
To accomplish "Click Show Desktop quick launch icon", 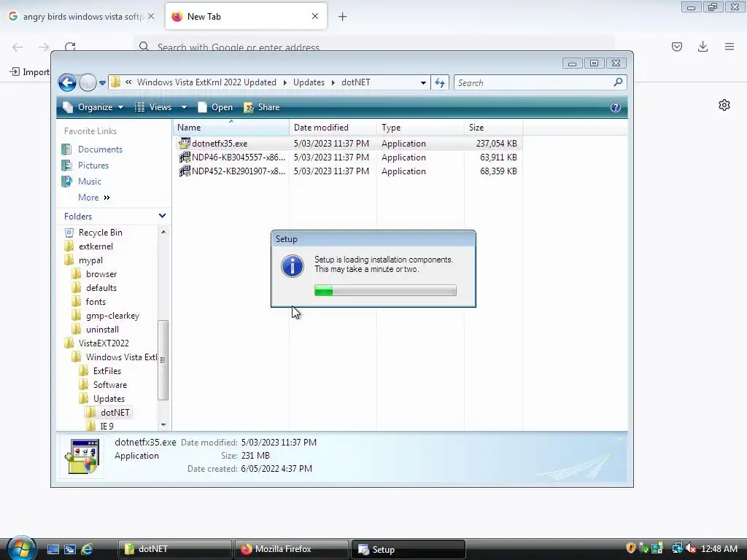I will coord(53,549).
